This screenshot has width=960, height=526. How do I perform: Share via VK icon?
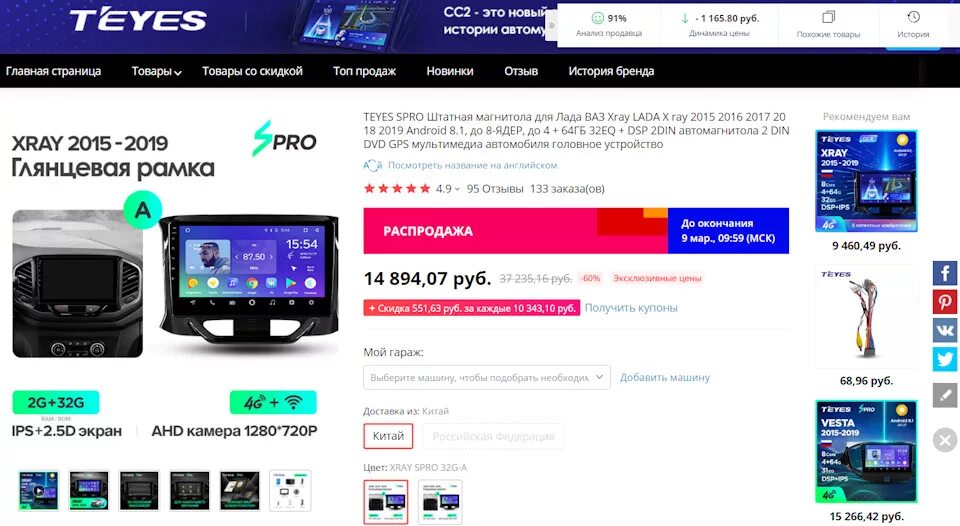[945, 331]
